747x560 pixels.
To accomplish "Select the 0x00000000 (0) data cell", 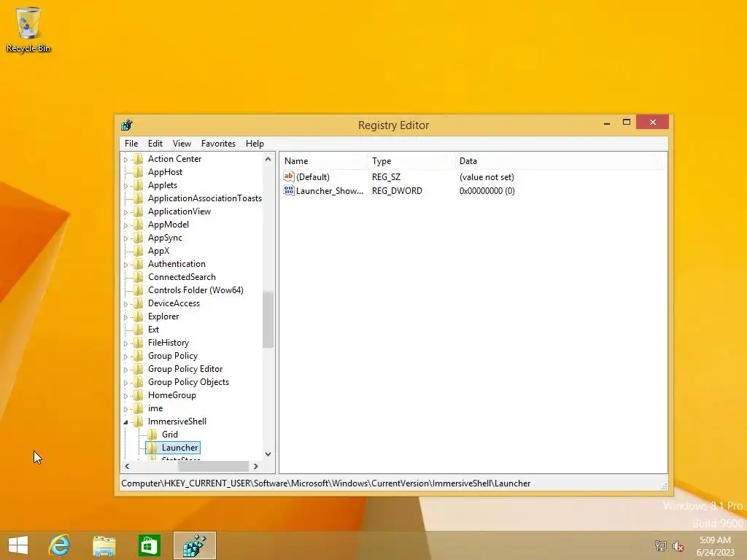I will pyautogui.click(x=487, y=190).
